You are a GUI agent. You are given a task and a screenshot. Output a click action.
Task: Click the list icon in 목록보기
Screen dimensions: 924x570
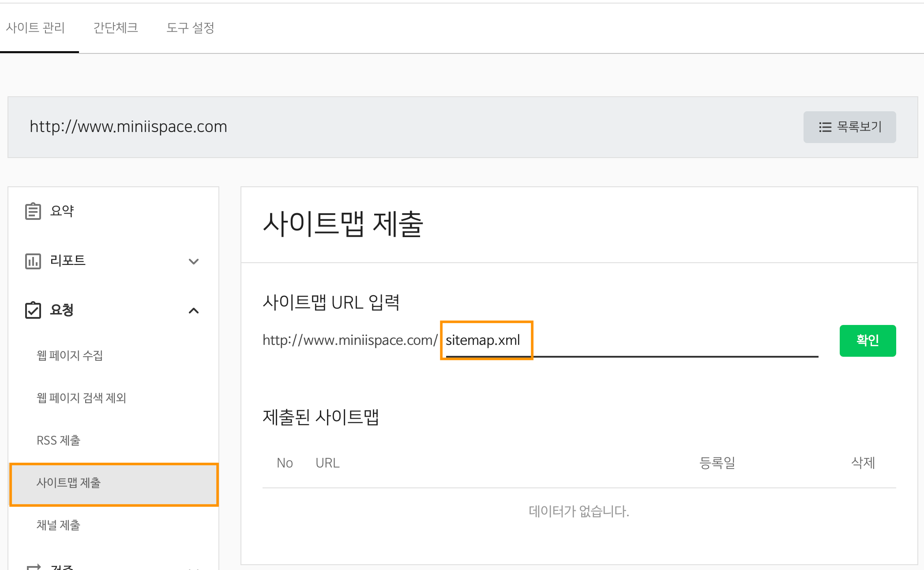click(825, 127)
